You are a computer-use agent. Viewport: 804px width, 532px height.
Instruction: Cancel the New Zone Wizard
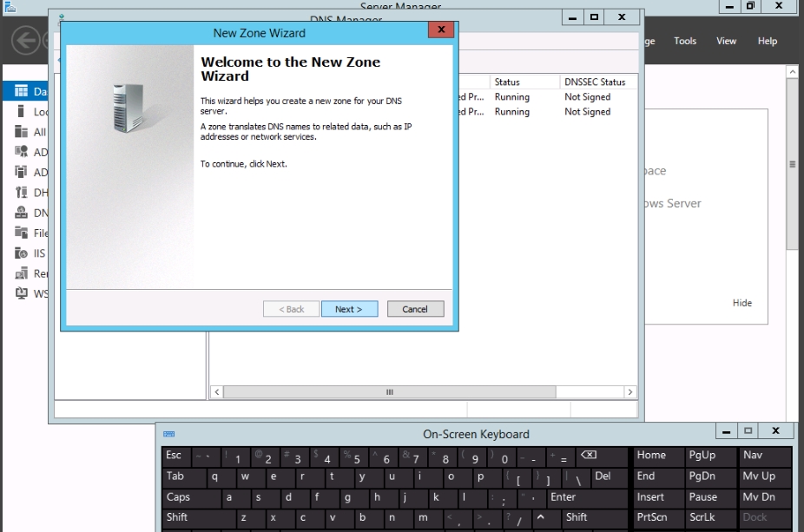[x=415, y=309]
